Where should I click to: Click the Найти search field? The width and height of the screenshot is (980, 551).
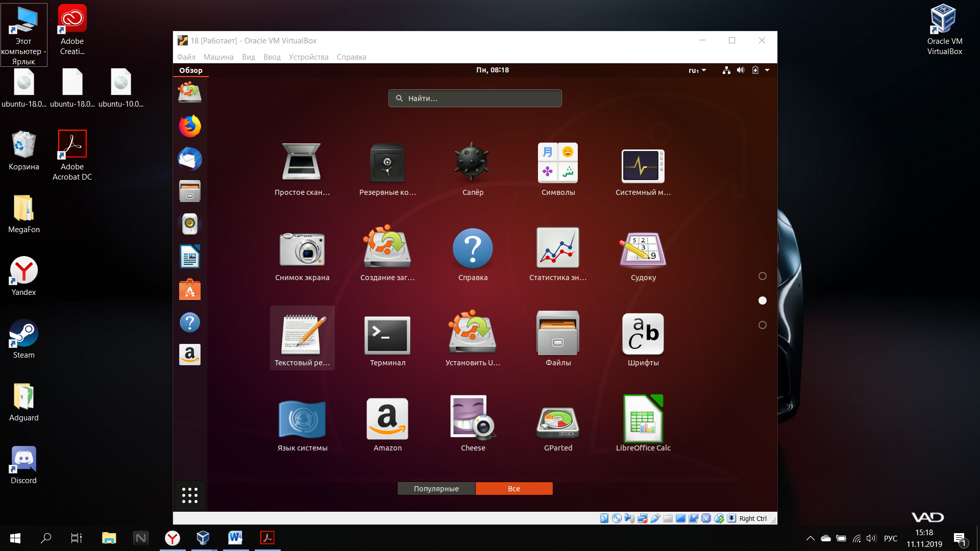(475, 98)
